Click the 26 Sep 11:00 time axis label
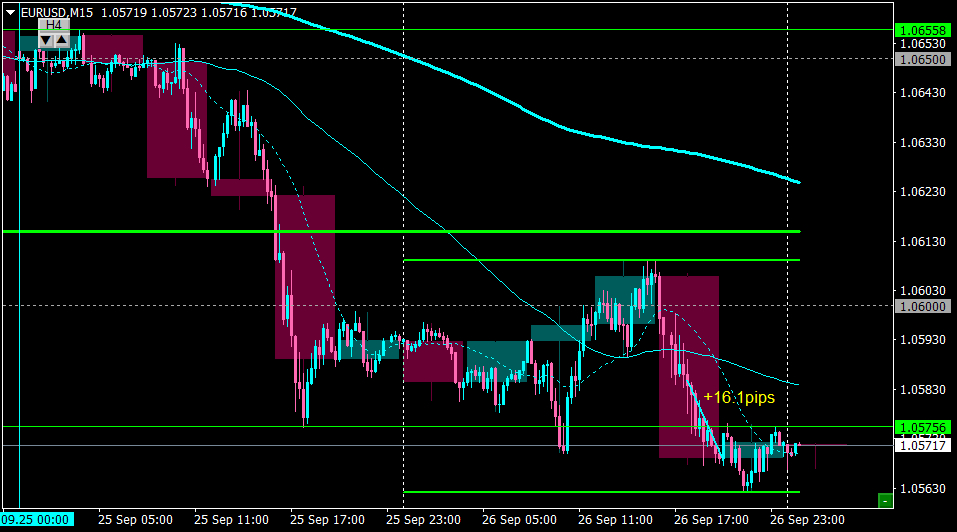 pos(615,520)
